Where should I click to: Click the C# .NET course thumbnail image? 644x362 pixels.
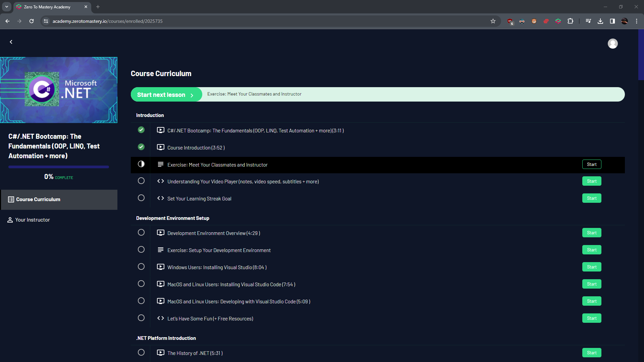(x=59, y=90)
